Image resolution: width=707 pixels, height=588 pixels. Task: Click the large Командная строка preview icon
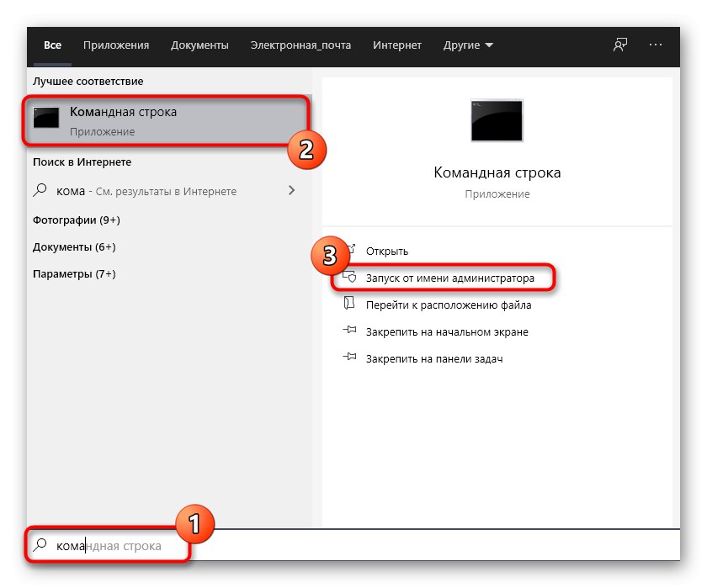[497, 120]
